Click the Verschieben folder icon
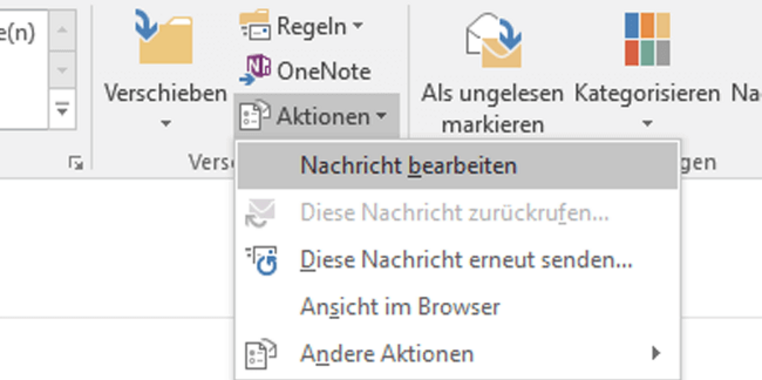The width and height of the screenshot is (762, 380). 164,36
